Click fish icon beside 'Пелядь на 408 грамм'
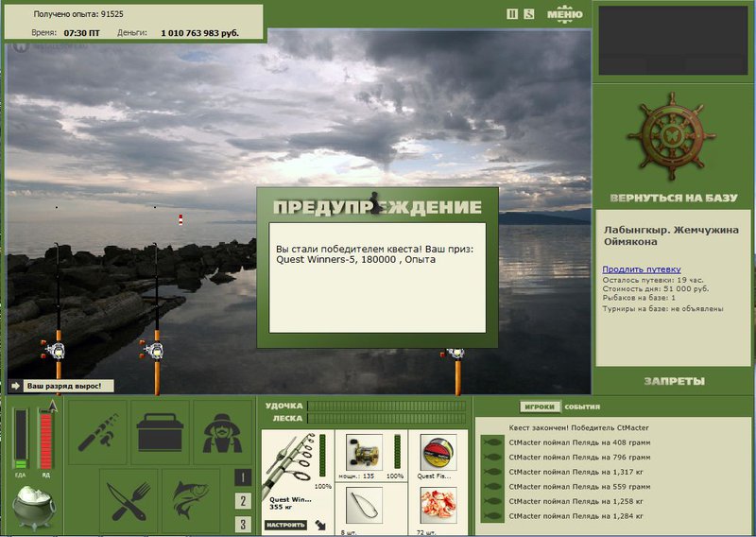The image size is (756, 537). pos(492,442)
